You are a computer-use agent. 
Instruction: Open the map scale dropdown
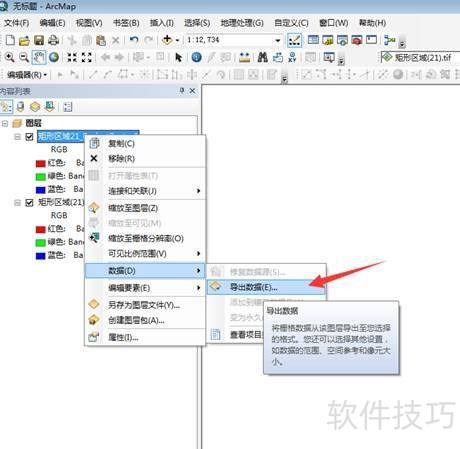point(277,40)
